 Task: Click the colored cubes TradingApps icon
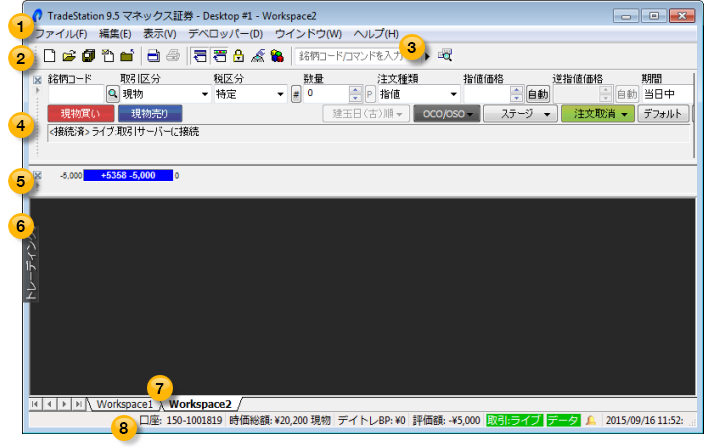[277, 56]
